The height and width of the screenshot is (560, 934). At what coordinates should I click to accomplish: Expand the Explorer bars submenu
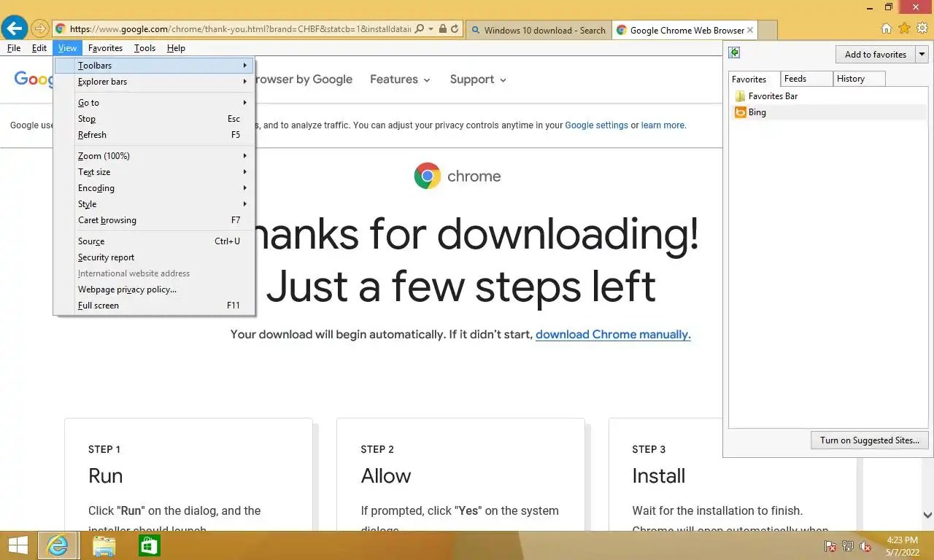pyautogui.click(x=155, y=82)
